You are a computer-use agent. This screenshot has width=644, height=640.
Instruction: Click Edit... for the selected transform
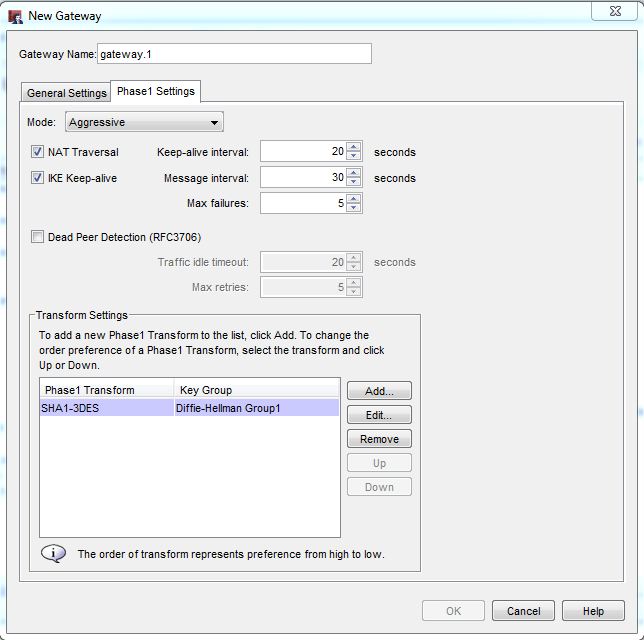pyautogui.click(x=379, y=415)
